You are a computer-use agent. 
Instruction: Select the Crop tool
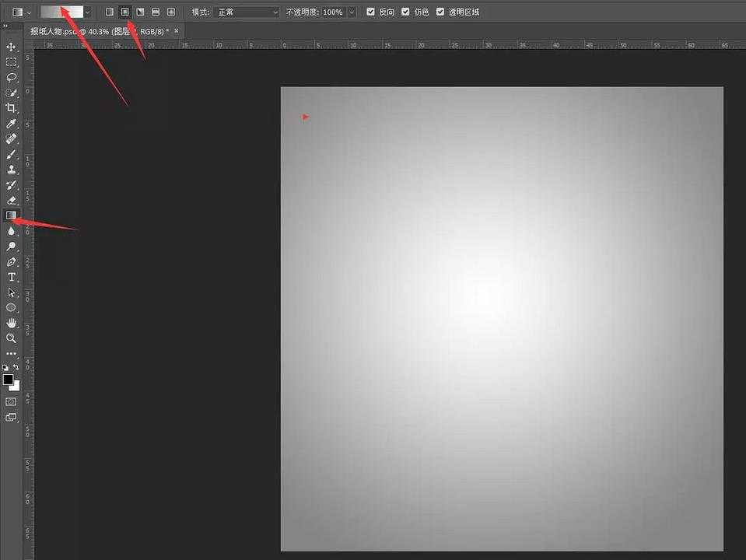tap(11, 108)
